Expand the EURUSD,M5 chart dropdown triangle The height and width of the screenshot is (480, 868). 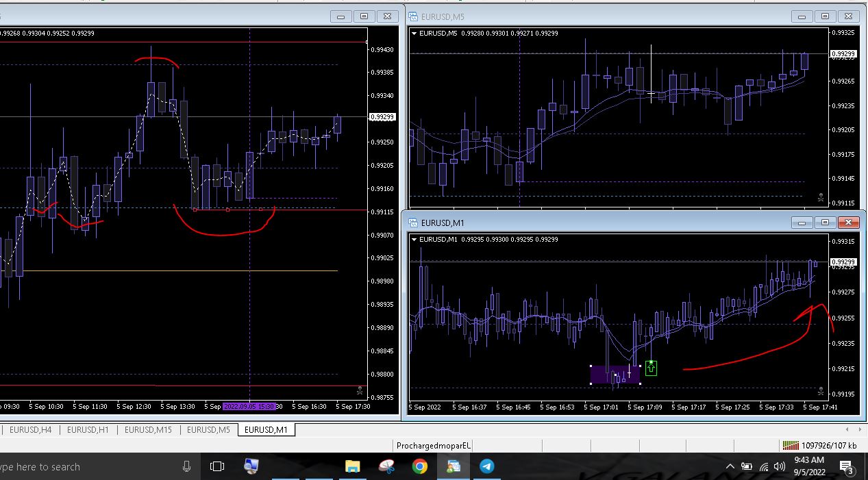(414, 33)
